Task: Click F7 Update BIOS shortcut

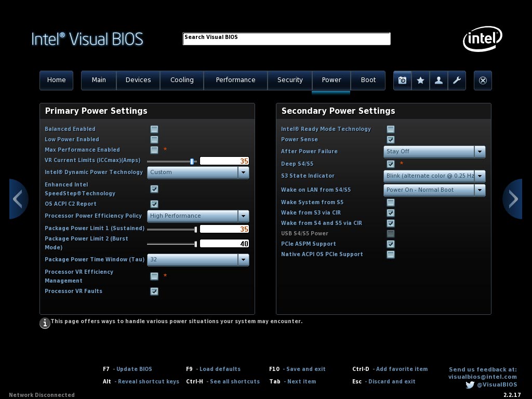Action: pyautogui.click(x=128, y=369)
